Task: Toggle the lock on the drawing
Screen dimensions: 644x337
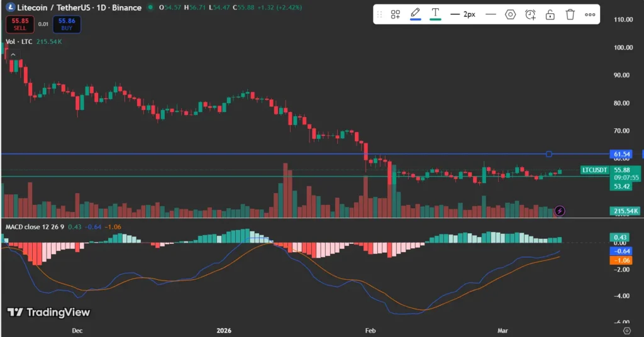Action: (x=550, y=15)
